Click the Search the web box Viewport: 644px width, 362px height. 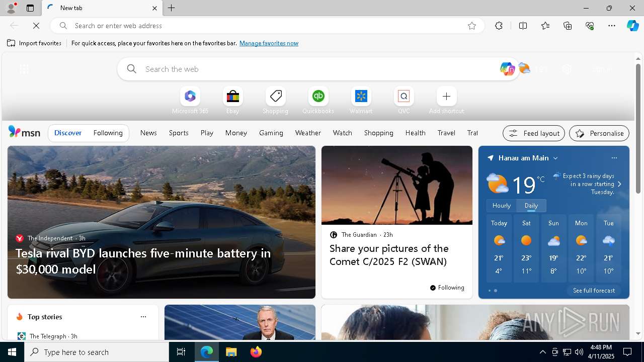tap(318, 69)
